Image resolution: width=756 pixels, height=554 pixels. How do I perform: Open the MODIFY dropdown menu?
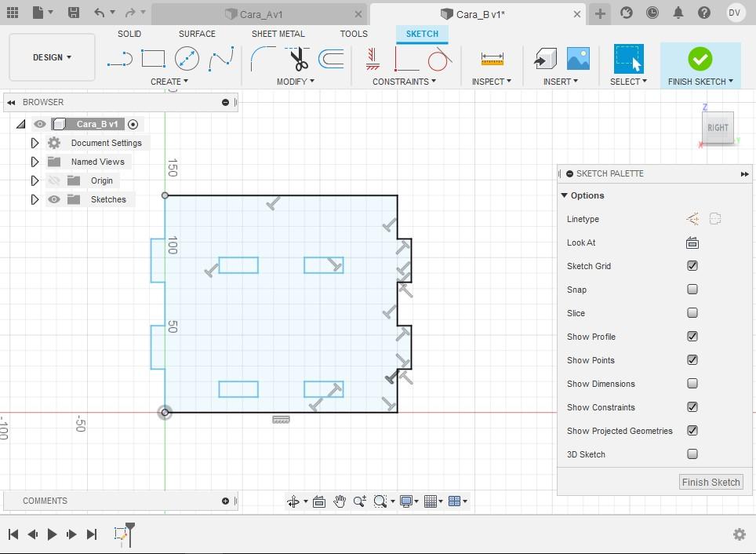(296, 82)
